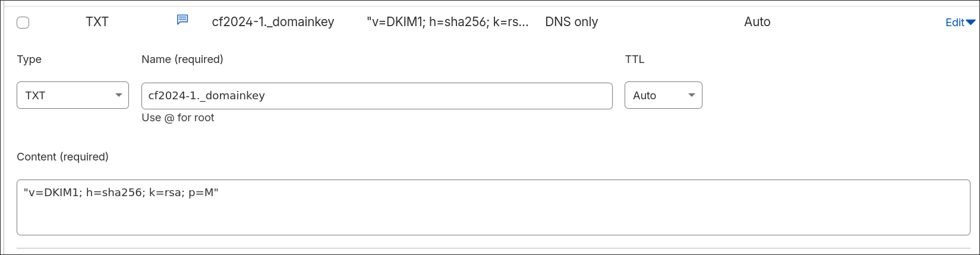Click the arrow inside the TXT type selector
The height and width of the screenshot is (255, 980).
tap(119, 95)
